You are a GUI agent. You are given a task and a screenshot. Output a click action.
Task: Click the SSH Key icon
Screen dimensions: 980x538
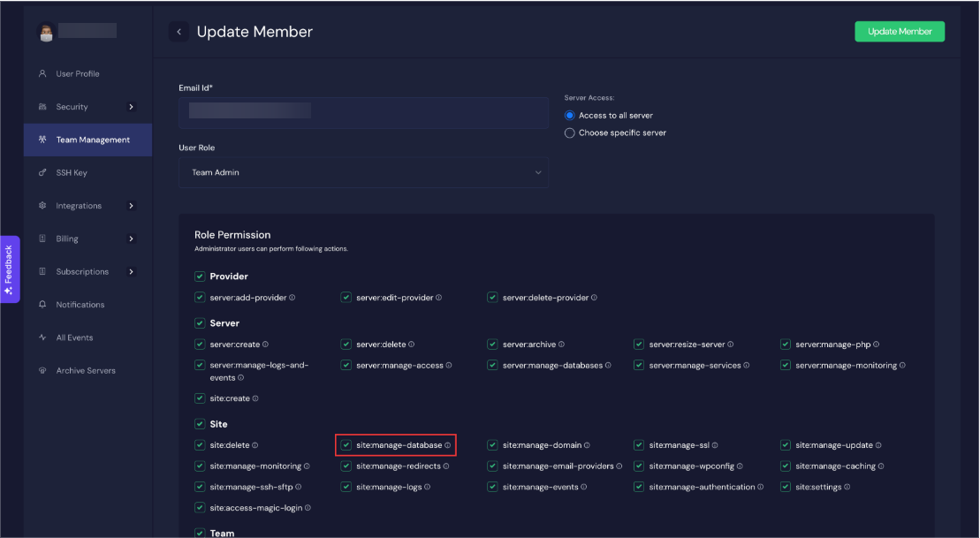pyautogui.click(x=43, y=172)
